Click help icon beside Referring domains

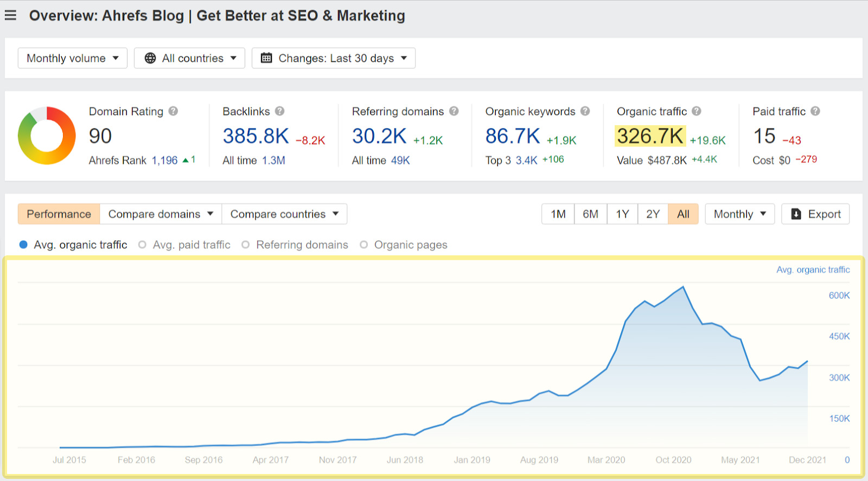point(454,111)
